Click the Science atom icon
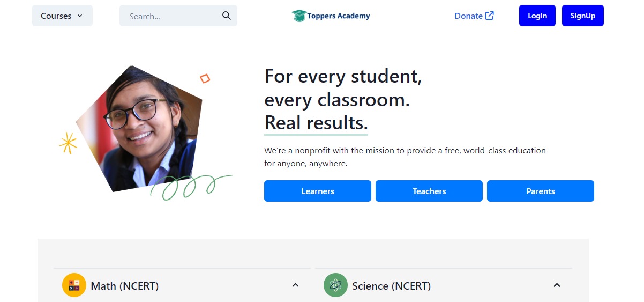Image resolution: width=644 pixels, height=302 pixels. (x=335, y=285)
